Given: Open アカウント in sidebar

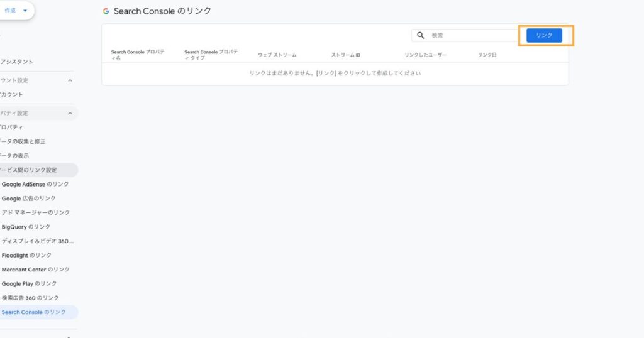Looking at the screenshot, I should (x=11, y=94).
